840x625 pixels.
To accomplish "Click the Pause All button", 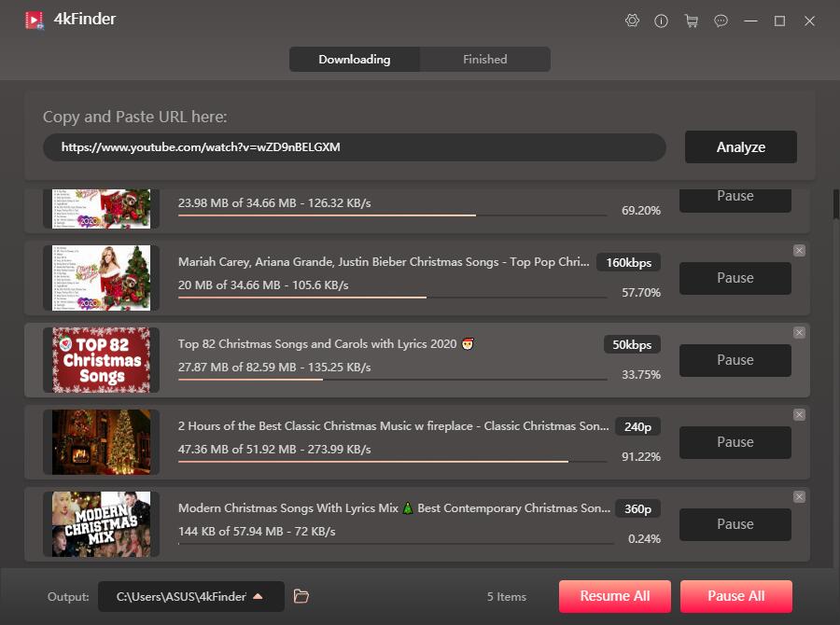I will pos(735,596).
